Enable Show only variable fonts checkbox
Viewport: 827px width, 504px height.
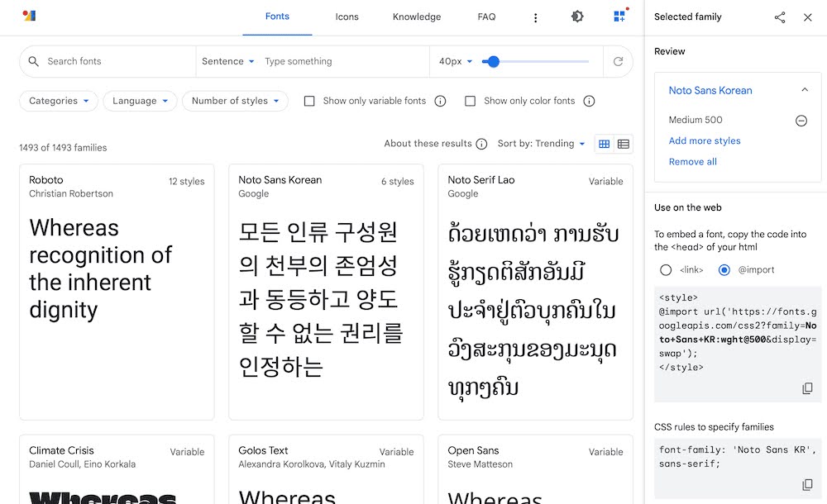coord(309,101)
